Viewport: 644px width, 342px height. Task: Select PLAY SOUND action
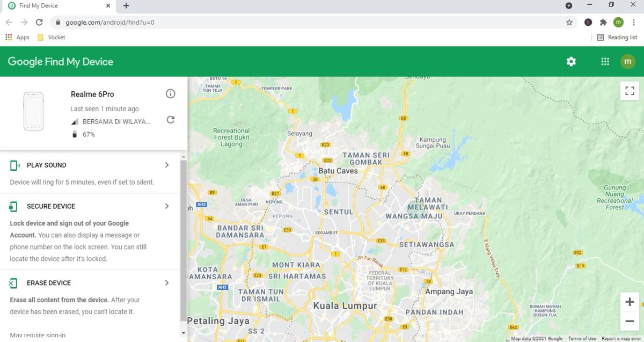[x=47, y=165]
